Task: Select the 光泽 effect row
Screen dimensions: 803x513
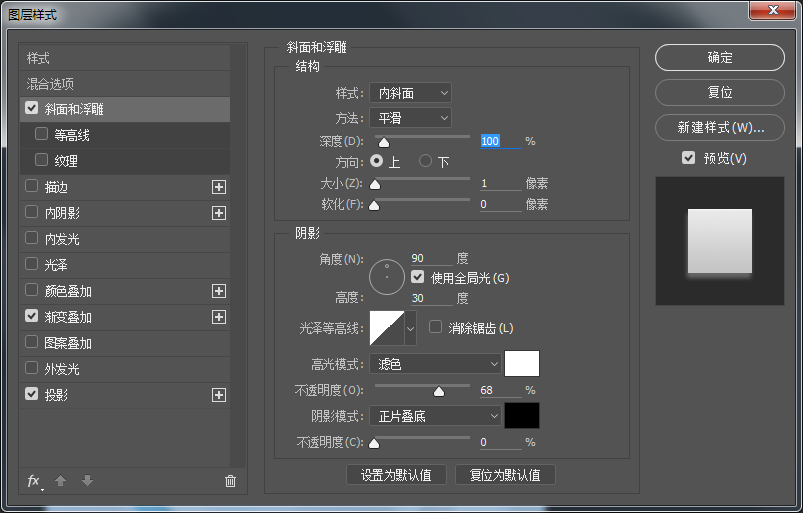Action: (125, 265)
